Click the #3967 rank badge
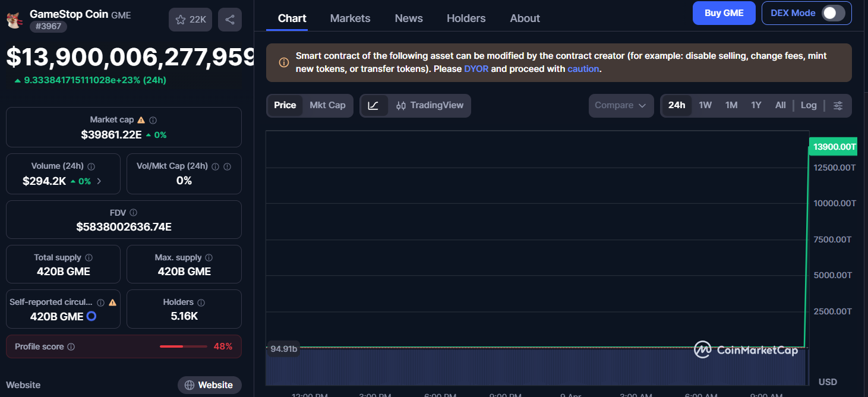Viewport: 868px width, 397px height. 49,26
